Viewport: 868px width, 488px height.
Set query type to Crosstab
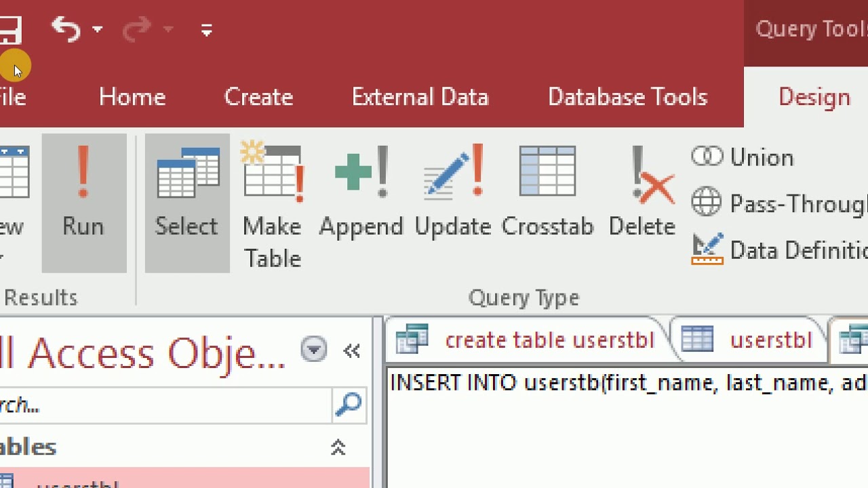547,191
